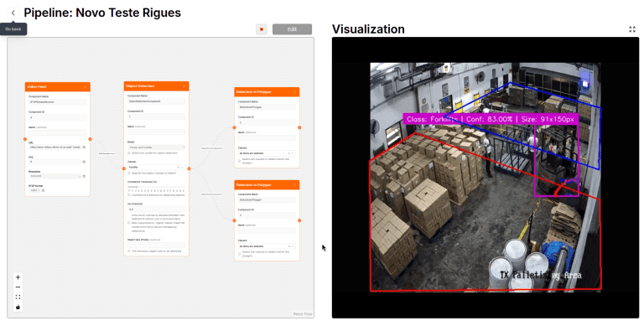Open the Video Feed node options menu

point(86,86)
